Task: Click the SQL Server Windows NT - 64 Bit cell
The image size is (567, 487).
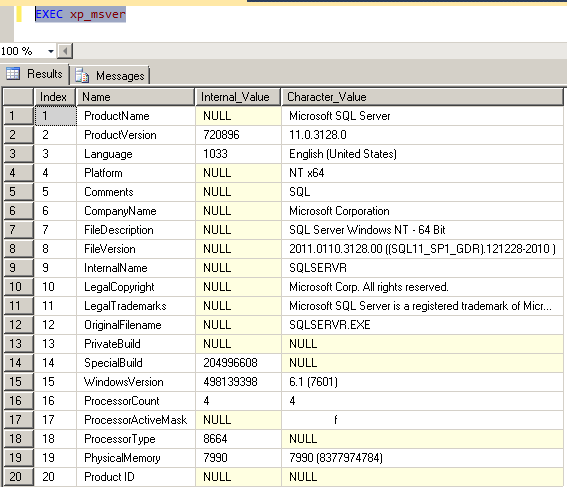Action: coord(422,230)
